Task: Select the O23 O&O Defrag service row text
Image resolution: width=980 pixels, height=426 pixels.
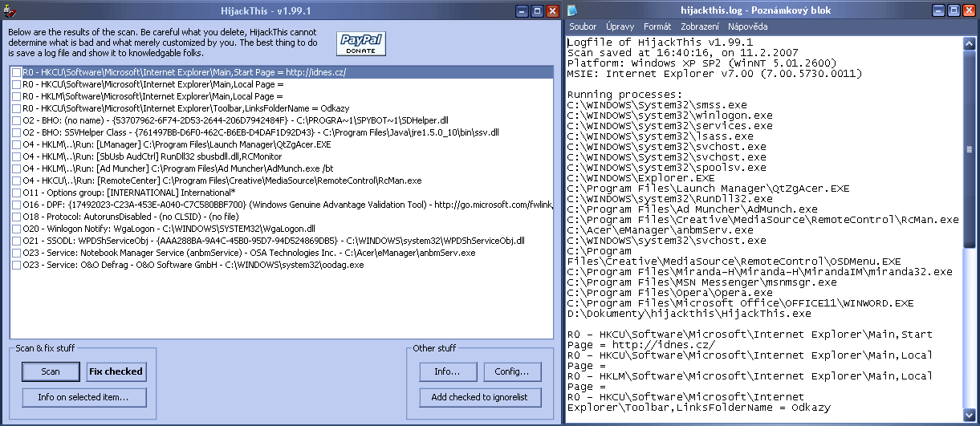Action: (193, 265)
